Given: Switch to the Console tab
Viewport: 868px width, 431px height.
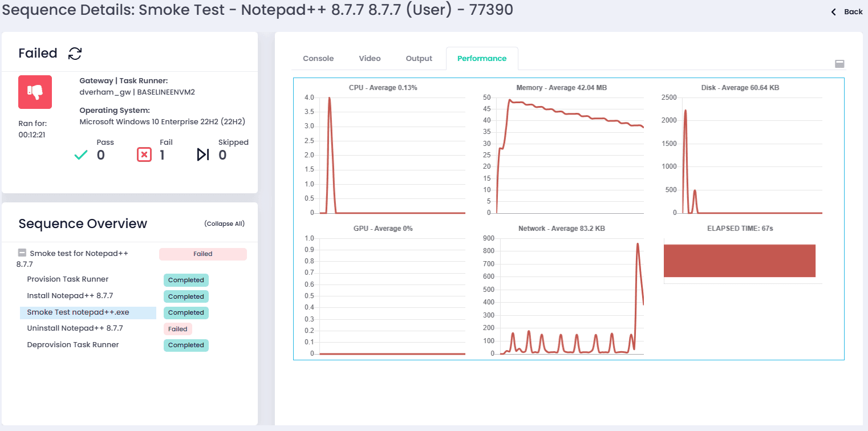Looking at the screenshot, I should [x=318, y=59].
